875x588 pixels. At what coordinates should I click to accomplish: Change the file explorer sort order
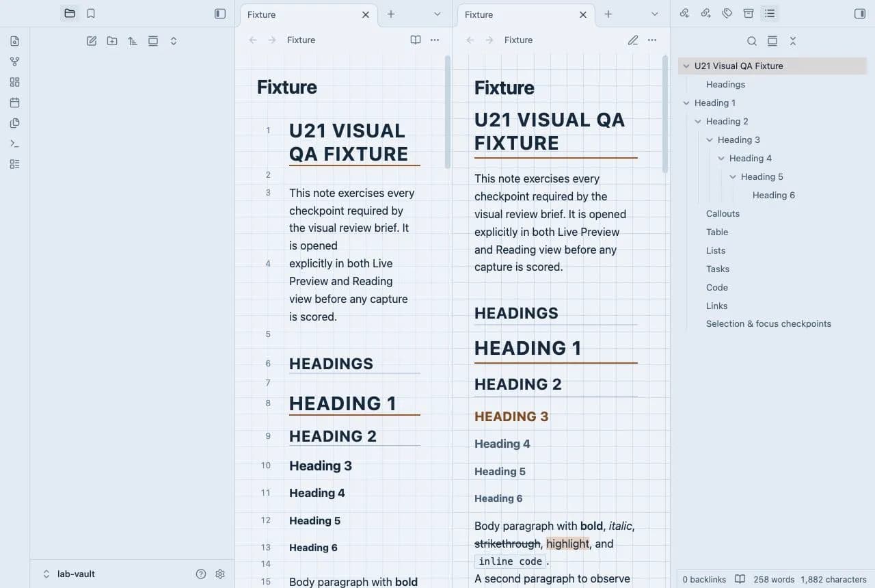pos(133,41)
